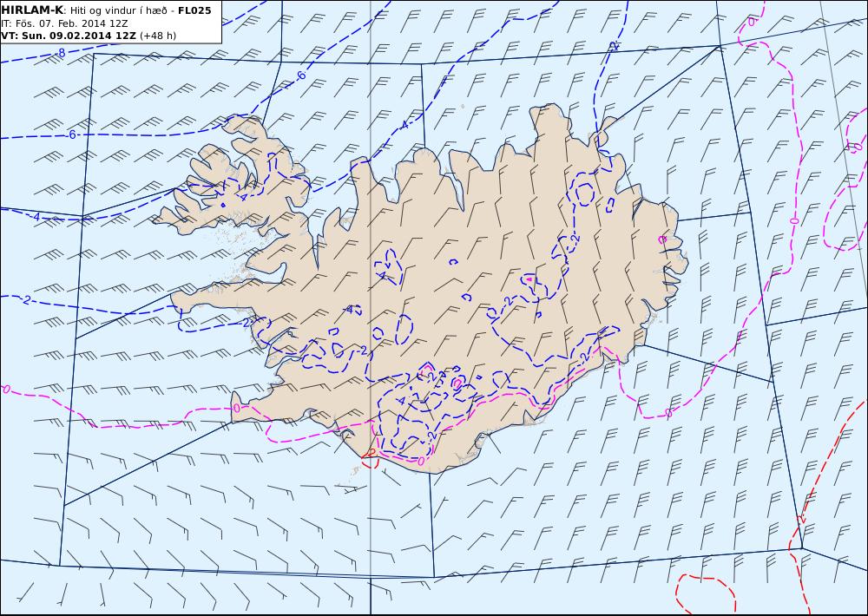Click the "-8" isotherm contour label

(x=61, y=53)
